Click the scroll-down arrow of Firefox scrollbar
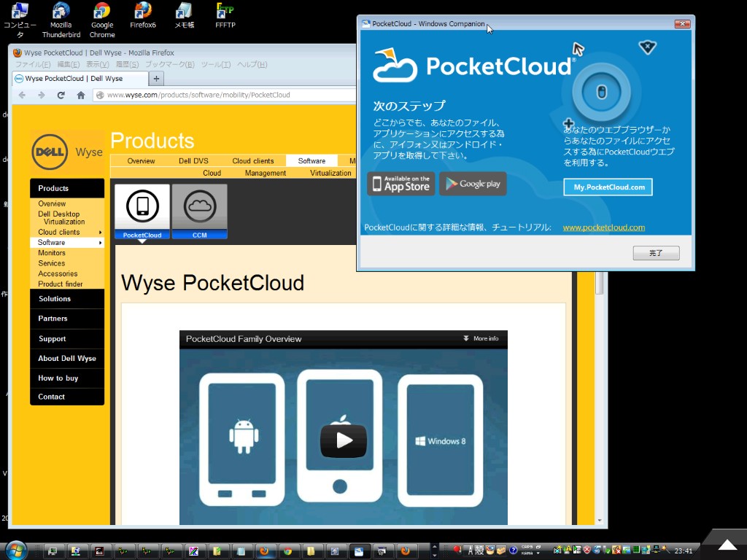The width and height of the screenshot is (747, 560). [600, 521]
